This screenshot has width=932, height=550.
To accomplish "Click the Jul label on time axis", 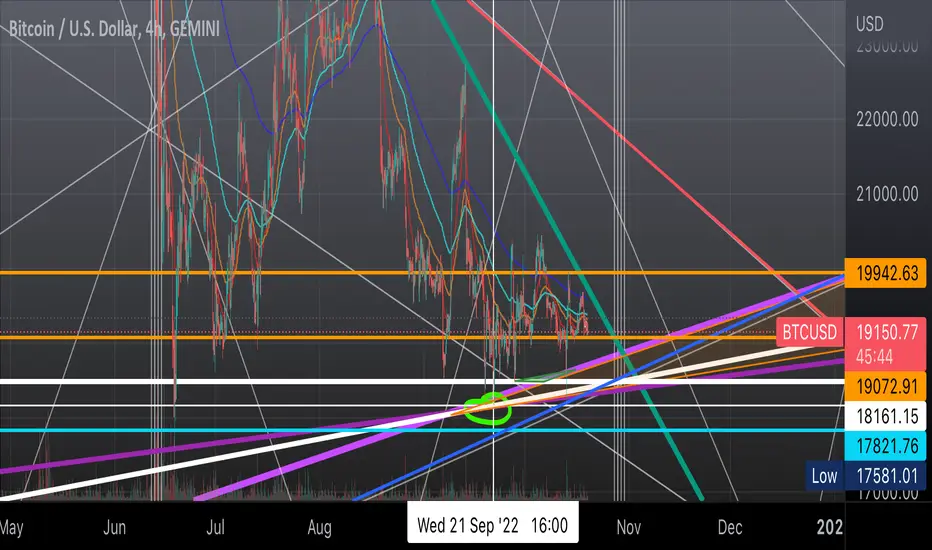I will [215, 527].
